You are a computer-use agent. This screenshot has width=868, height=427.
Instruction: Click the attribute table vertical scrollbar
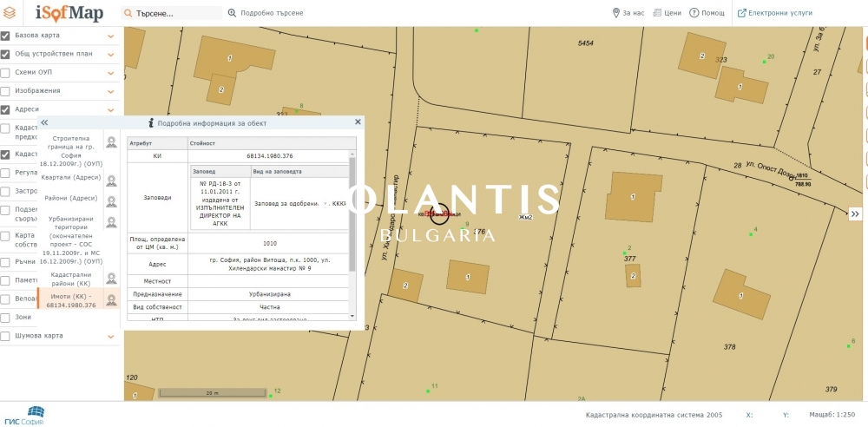tap(352, 213)
